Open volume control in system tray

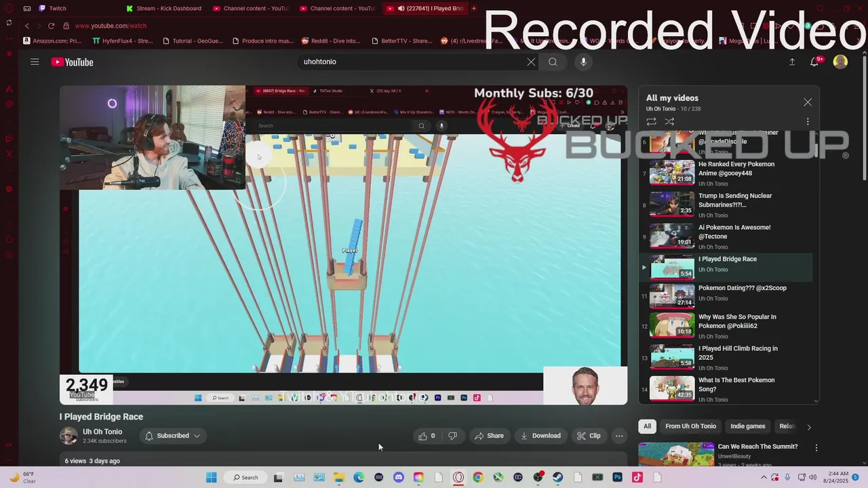(813, 477)
